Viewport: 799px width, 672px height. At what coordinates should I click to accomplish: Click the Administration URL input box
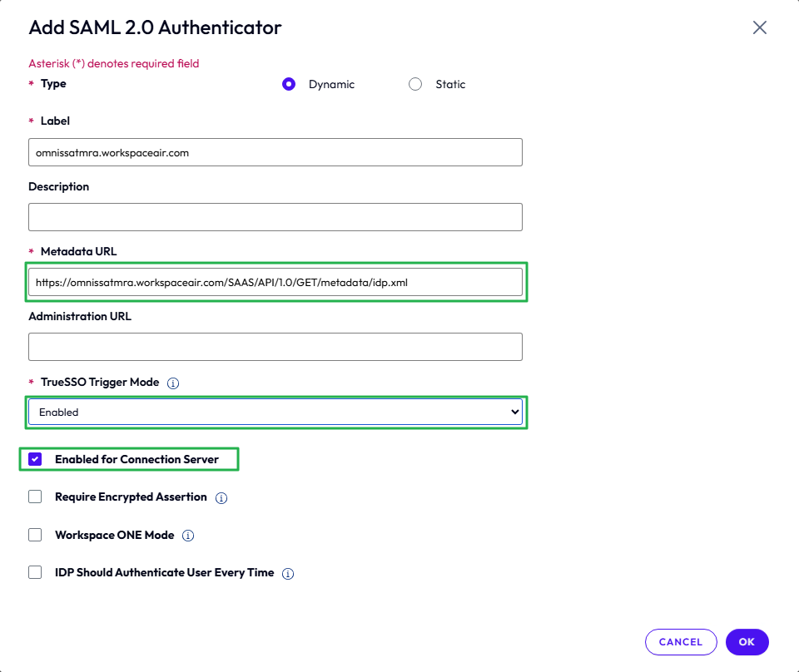275,347
